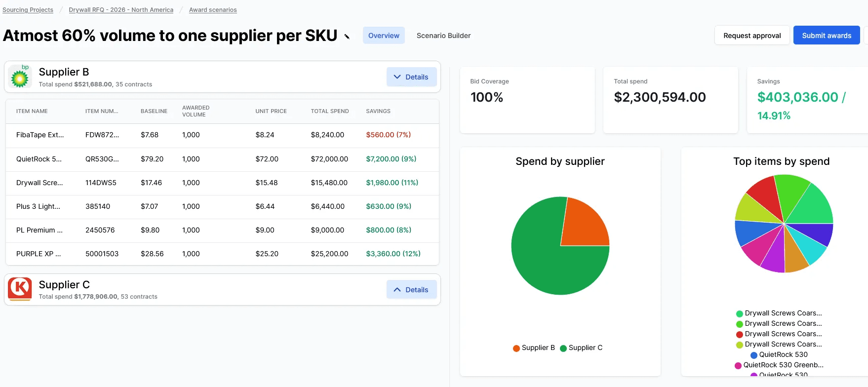Click the TOTAL SPEND column header
Image resolution: width=868 pixels, height=387 pixels.
coord(330,111)
